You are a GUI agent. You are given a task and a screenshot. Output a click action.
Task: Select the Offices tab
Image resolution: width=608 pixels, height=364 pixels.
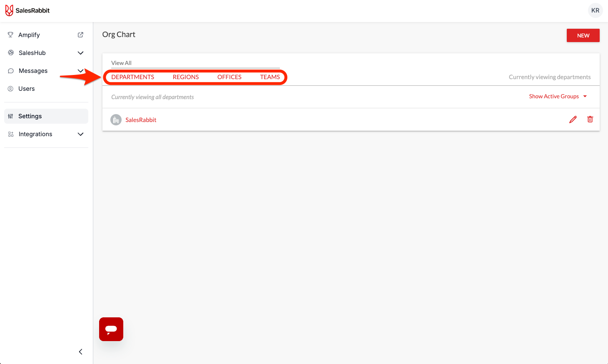[229, 77]
